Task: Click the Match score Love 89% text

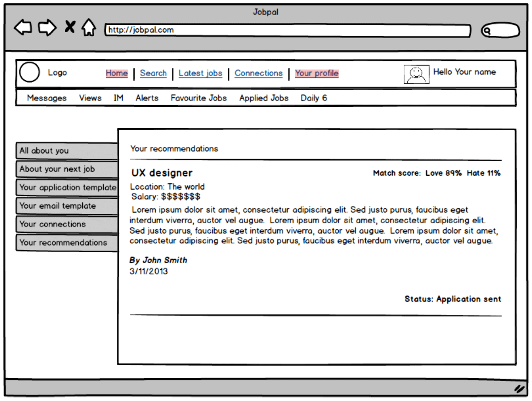Action: coord(417,173)
